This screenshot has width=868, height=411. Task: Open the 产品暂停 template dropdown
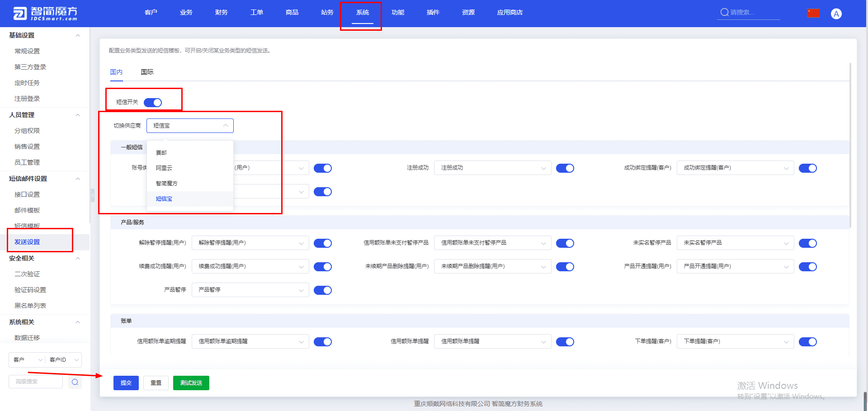250,290
